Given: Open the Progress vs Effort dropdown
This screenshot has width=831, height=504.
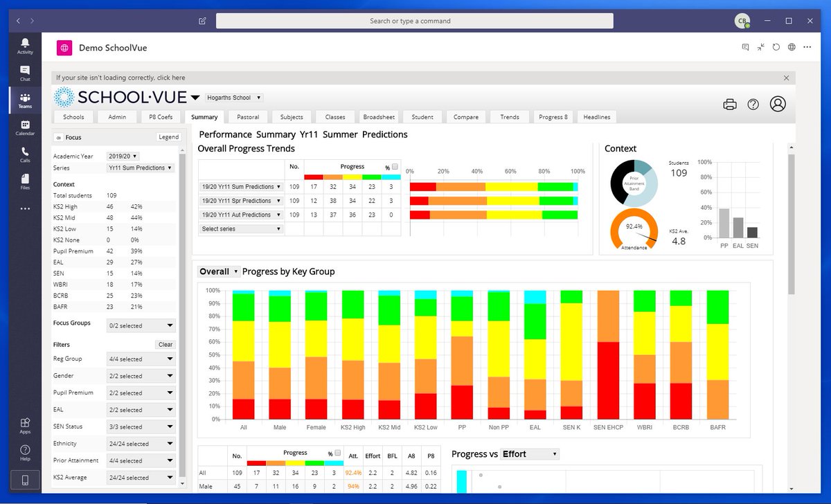Looking at the screenshot, I should [x=529, y=454].
